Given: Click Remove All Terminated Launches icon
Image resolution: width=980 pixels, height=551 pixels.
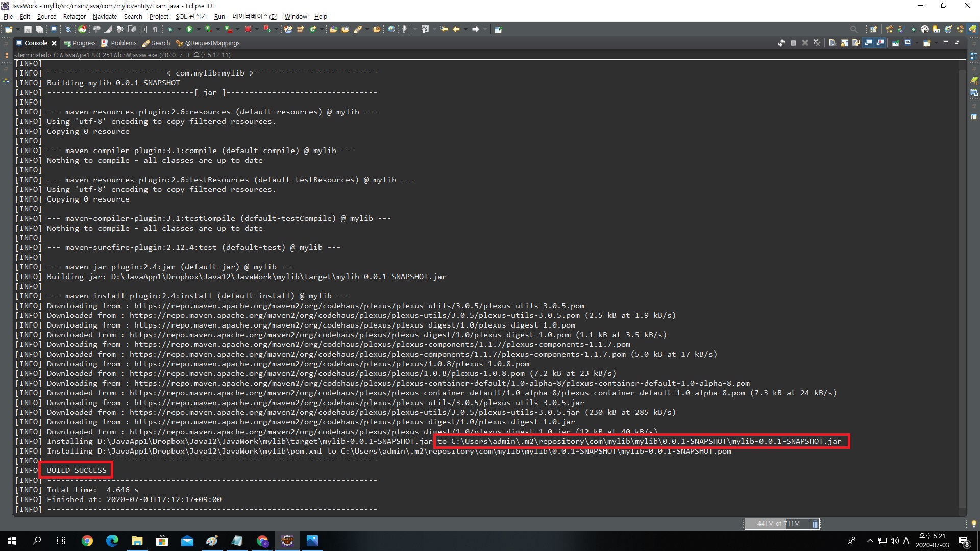Looking at the screenshot, I should tap(817, 43).
